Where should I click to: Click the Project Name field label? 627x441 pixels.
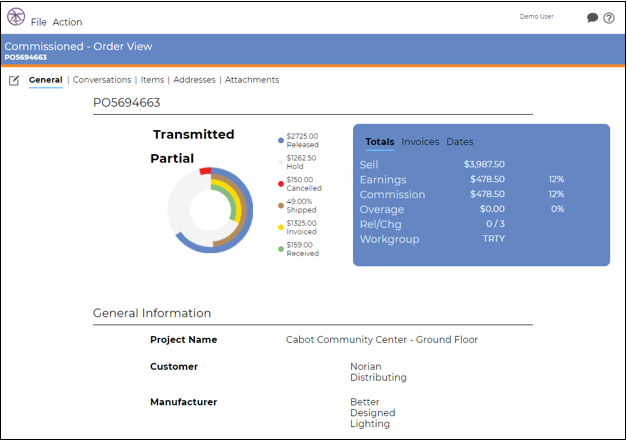[x=184, y=339]
